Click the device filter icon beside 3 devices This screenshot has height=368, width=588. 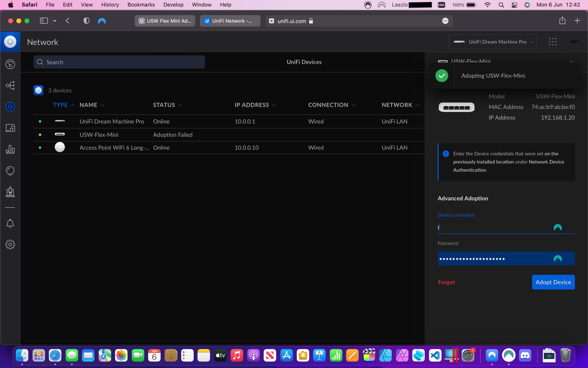(39, 90)
